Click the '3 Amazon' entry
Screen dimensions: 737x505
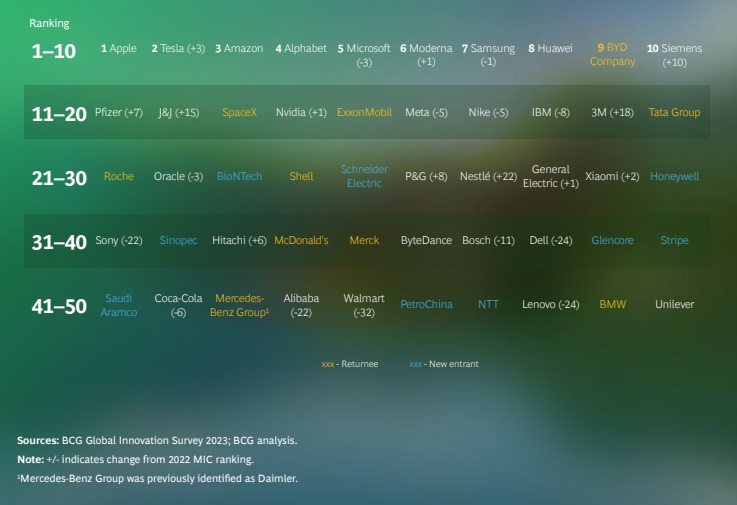[x=239, y=48]
